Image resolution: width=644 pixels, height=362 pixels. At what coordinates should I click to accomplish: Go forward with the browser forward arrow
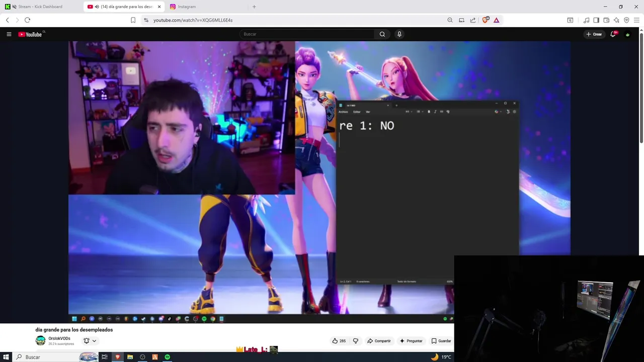point(17,20)
